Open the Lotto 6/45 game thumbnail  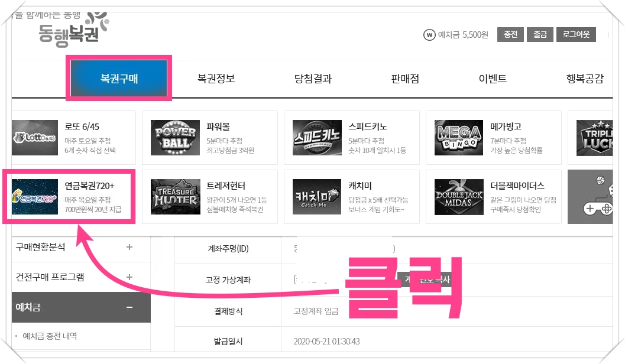(x=35, y=138)
